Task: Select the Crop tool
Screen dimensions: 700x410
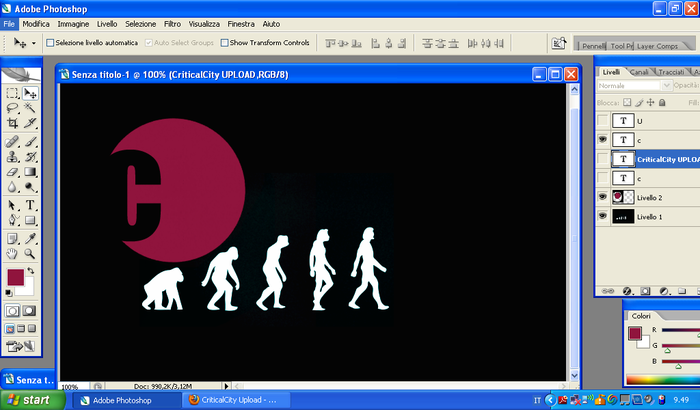Action: tap(12, 122)
